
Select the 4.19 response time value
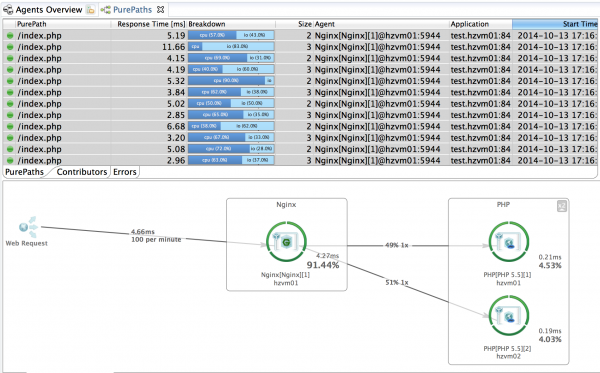[x=176, y=70]
